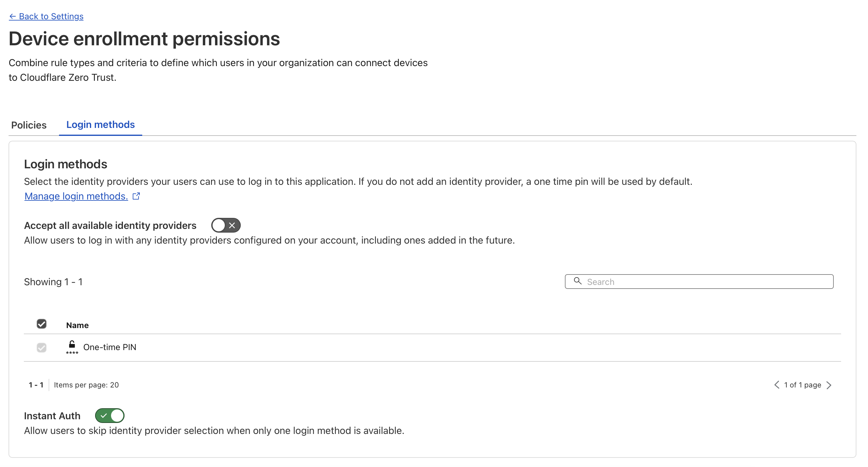The width and height of the screenshot is (868, 467).
Task: Go to the previous page arrow
Action: tap(777, 385)
